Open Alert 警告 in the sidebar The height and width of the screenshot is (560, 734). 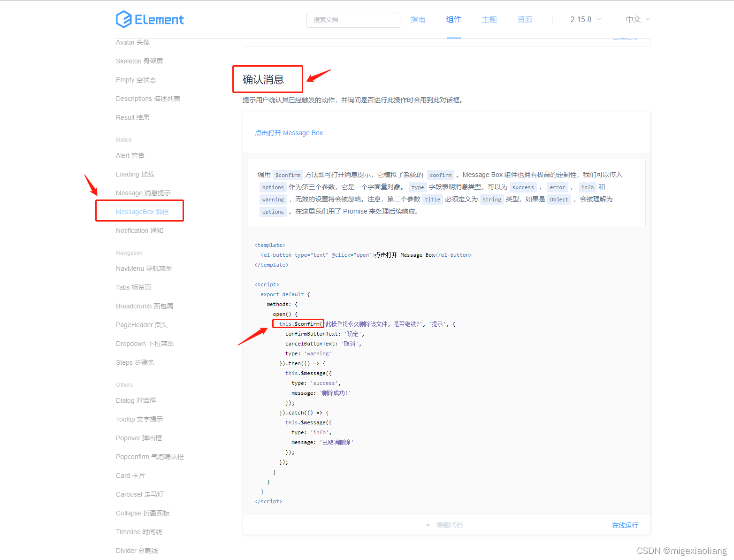pyautogui.click(x=130, y=155)
